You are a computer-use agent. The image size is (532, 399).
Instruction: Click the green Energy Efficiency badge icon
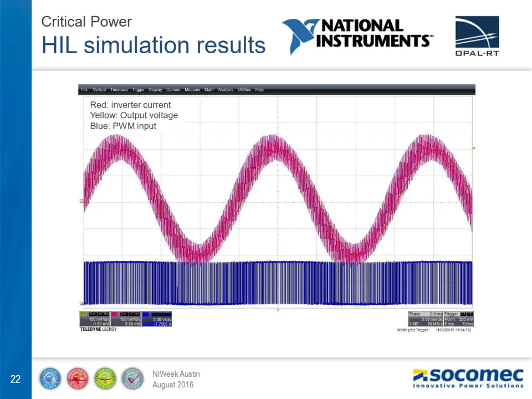(x=105, y=378)
